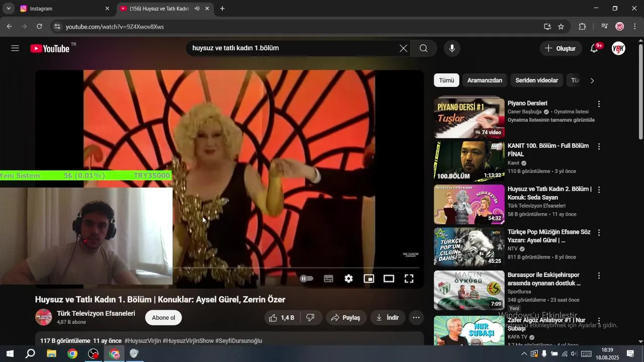The width and height of the screenshot is (644, 362).
Task: Open the #SeyfiDursunoğlu hashtag link
Action: click(238, 341)
